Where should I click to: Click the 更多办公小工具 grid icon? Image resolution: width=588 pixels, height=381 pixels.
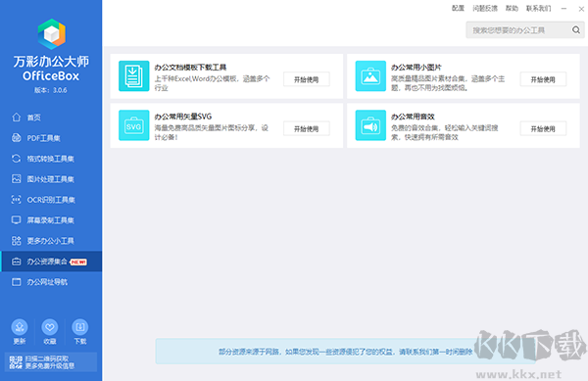[x=16, y=241]
